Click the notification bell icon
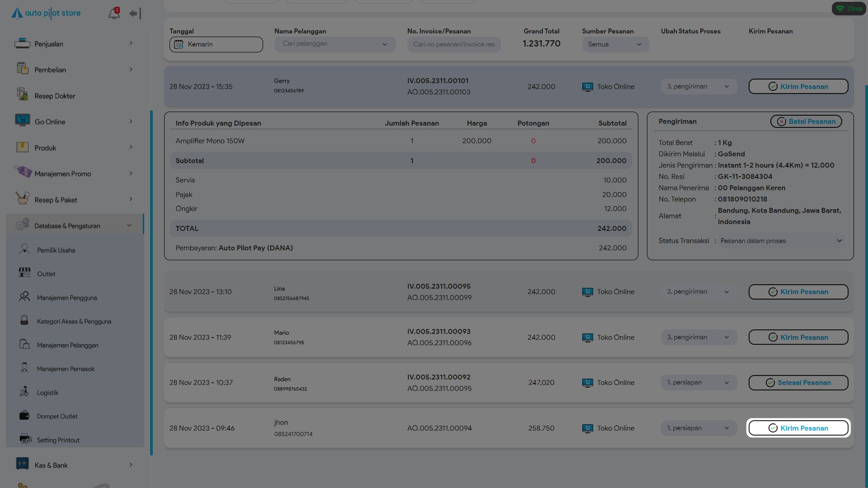Screen dimensions: 868x488 (113, 14)
